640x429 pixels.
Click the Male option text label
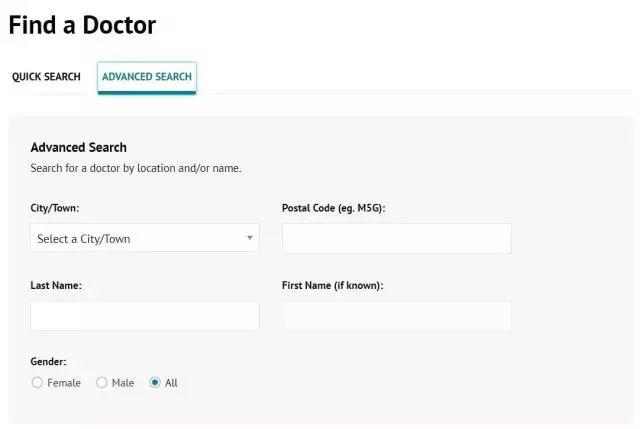click(123, 383)
